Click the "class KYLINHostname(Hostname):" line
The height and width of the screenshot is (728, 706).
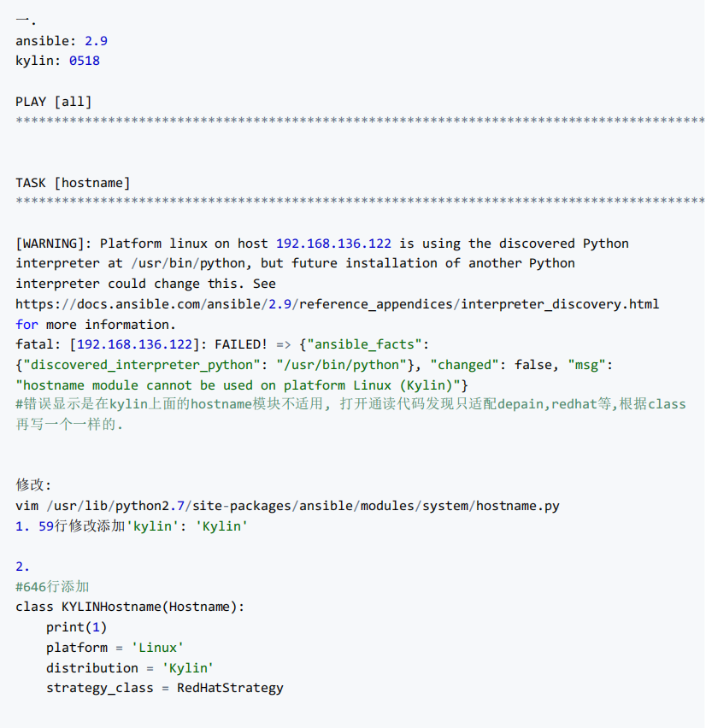click(x=130, y=607)
